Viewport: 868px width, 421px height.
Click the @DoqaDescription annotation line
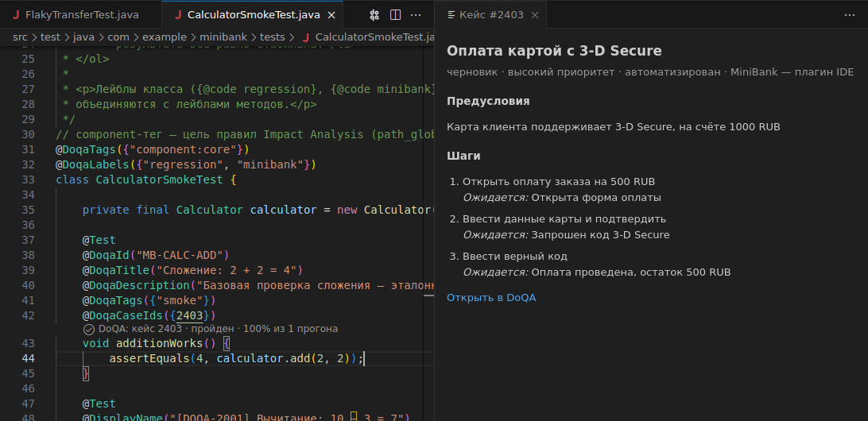click(258, 285)
